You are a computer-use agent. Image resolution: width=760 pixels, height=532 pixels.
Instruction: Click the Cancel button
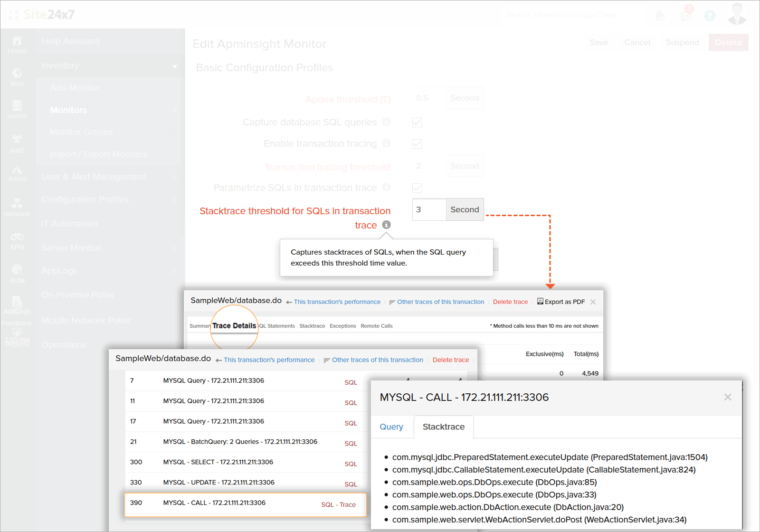pyautogui.click(x=637, y=42)
